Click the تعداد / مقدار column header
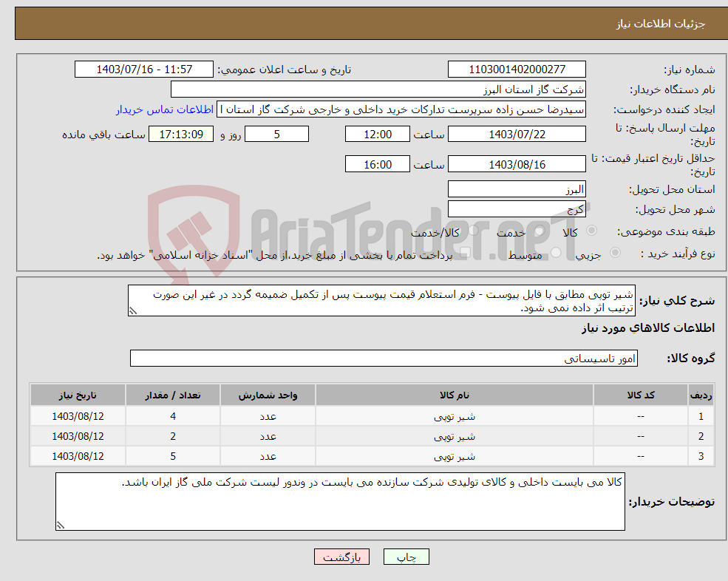The width and height of the screenshot is (728, 581). 173,395
